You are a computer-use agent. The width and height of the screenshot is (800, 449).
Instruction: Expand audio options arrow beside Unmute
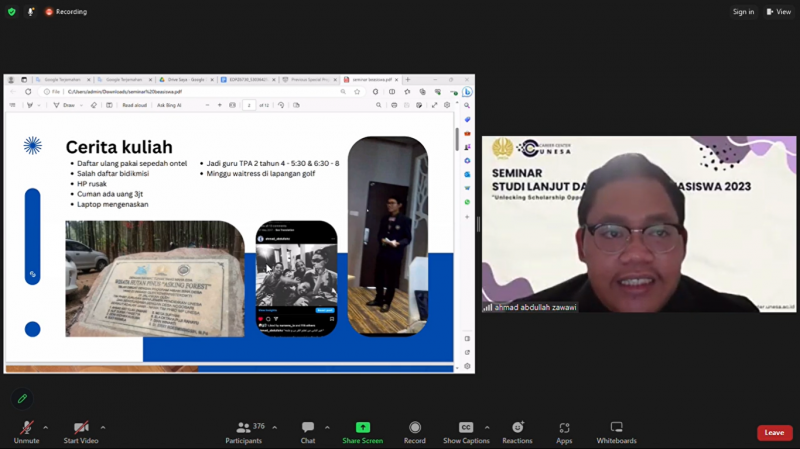coord(46,427)
